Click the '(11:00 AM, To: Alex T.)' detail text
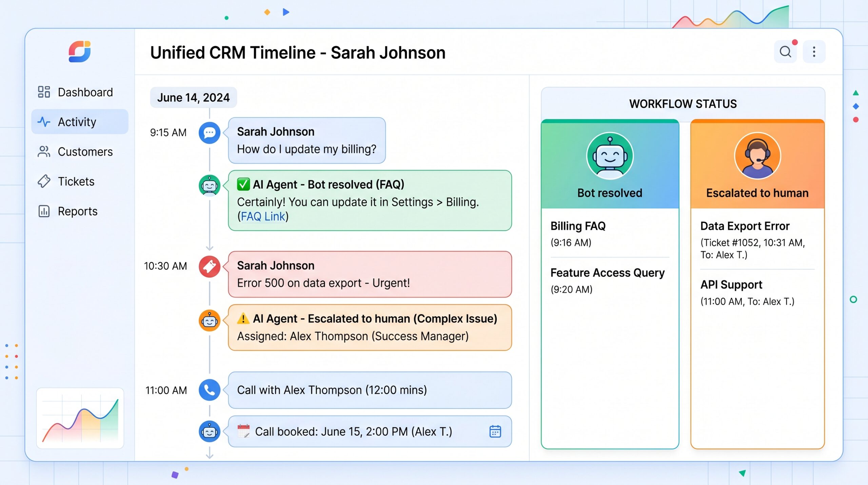 click(x=747, y=301)
